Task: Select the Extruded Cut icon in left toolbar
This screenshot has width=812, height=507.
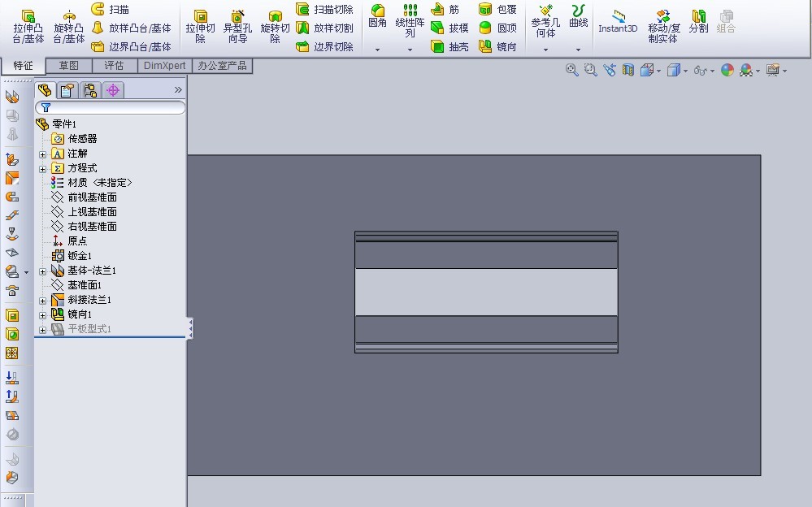Action: pyautogui.click(x=12, y=315)
